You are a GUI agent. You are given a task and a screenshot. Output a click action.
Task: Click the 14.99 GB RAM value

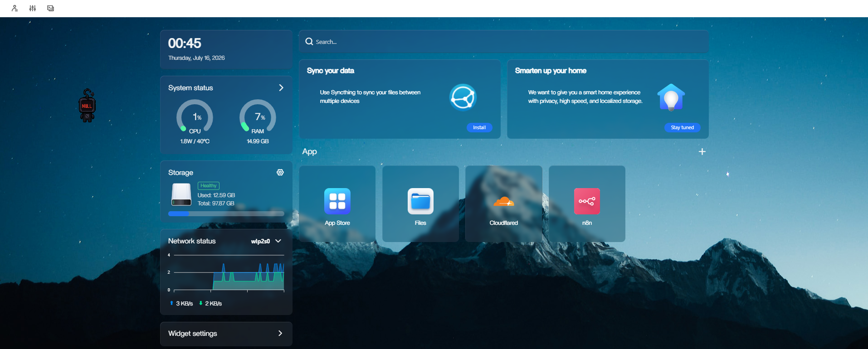[258, 141]
